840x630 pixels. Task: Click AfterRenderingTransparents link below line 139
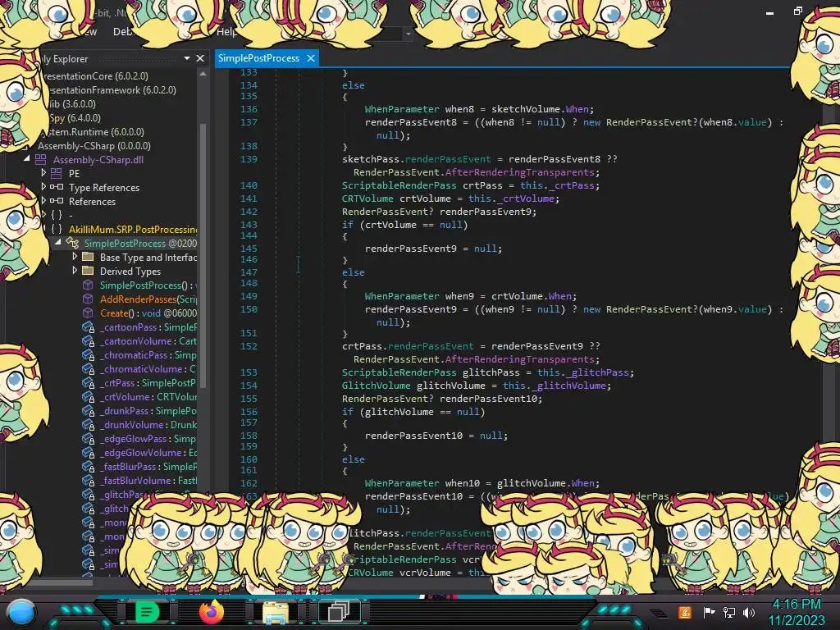pyautogui.click(x=519, y=172)
